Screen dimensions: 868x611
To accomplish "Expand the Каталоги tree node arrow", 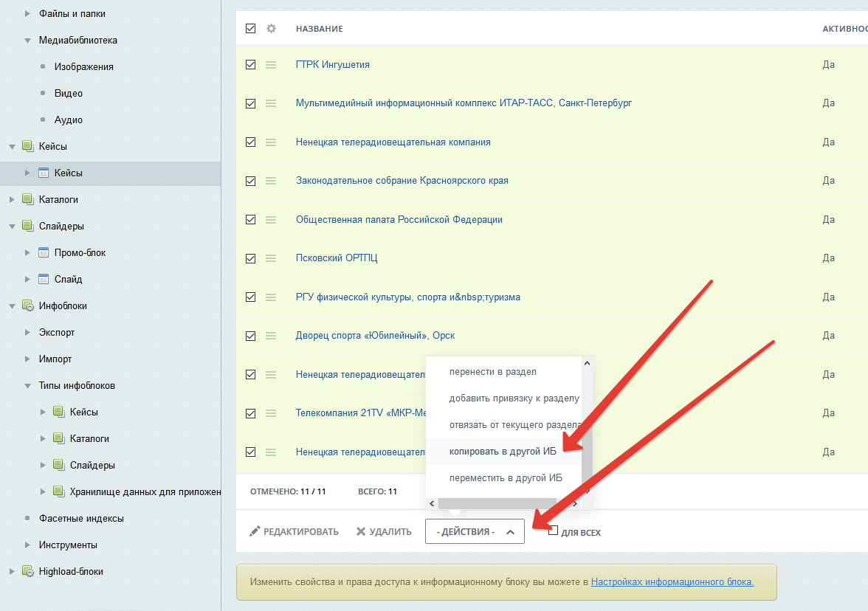I will 12,199.
